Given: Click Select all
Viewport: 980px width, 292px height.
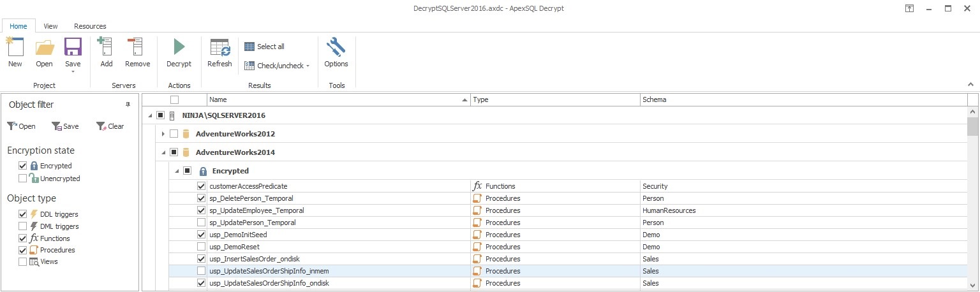Looking at the screenshot, I should click(x=265, y=47).
